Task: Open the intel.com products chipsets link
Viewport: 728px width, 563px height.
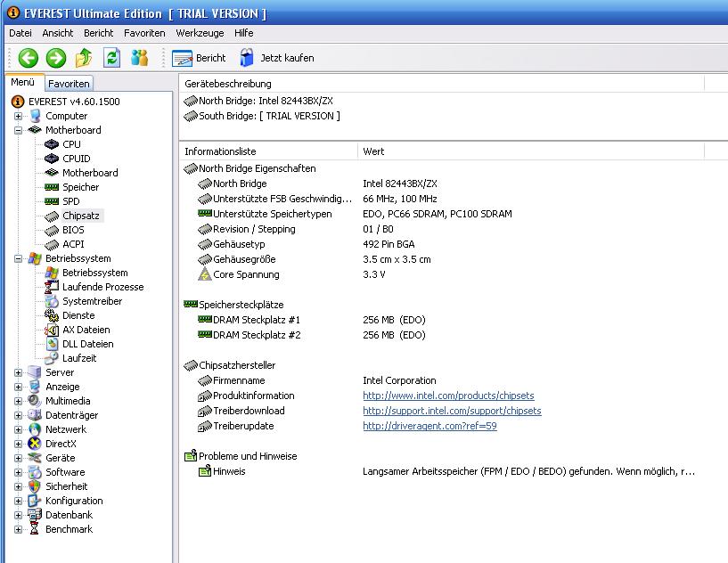Action: point(448,396)
